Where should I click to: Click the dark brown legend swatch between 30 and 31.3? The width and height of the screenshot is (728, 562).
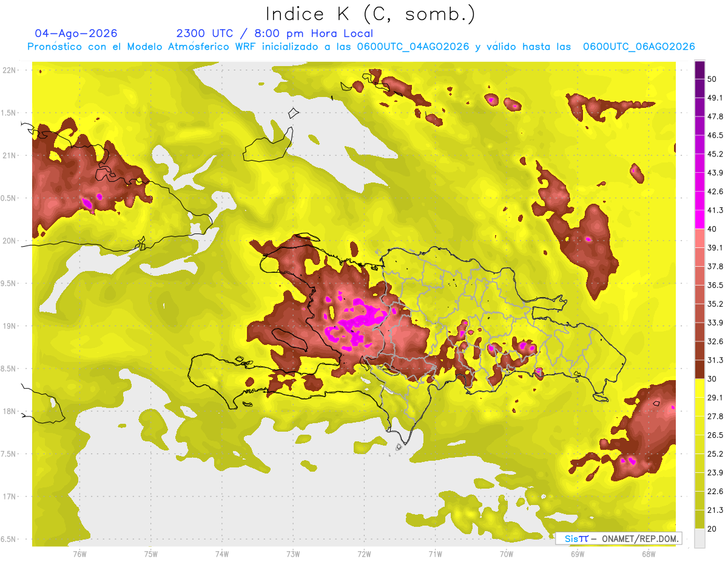[x=699, y=369]
